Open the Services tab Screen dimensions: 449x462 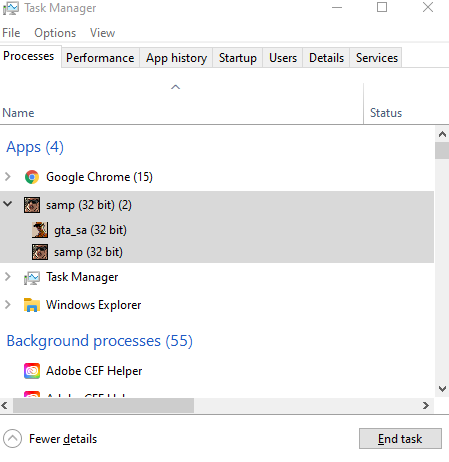377,58
